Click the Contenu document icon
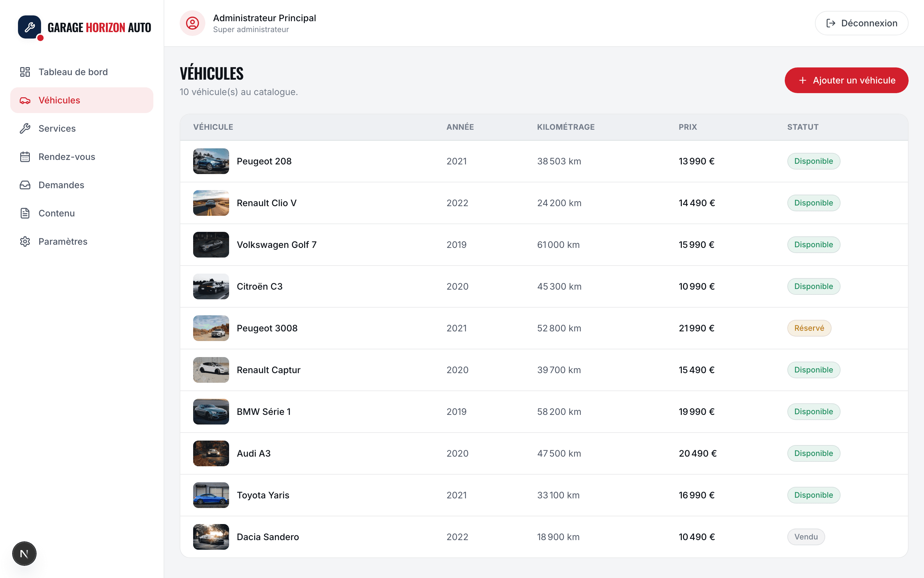 [x=25, y=213]
